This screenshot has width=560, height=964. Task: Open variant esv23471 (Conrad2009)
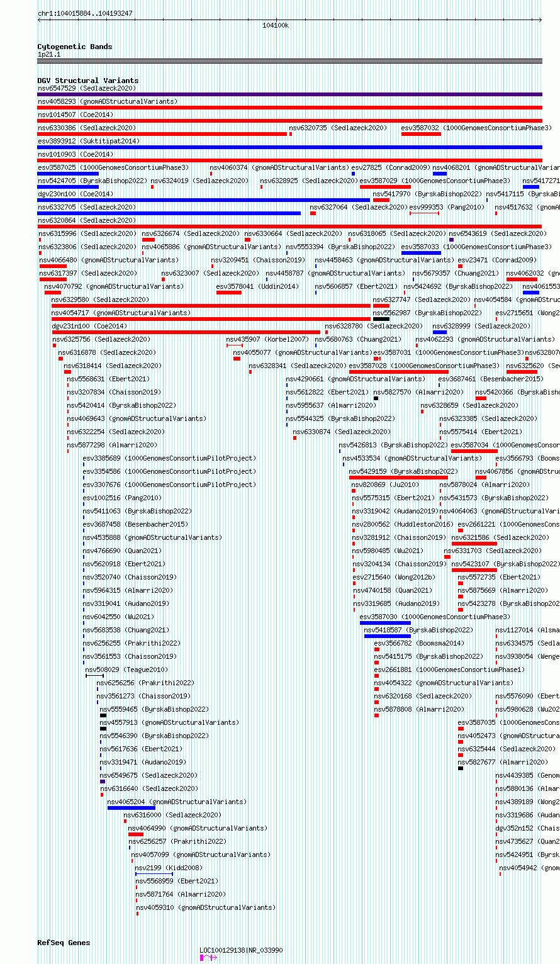[x=497, y=260]
